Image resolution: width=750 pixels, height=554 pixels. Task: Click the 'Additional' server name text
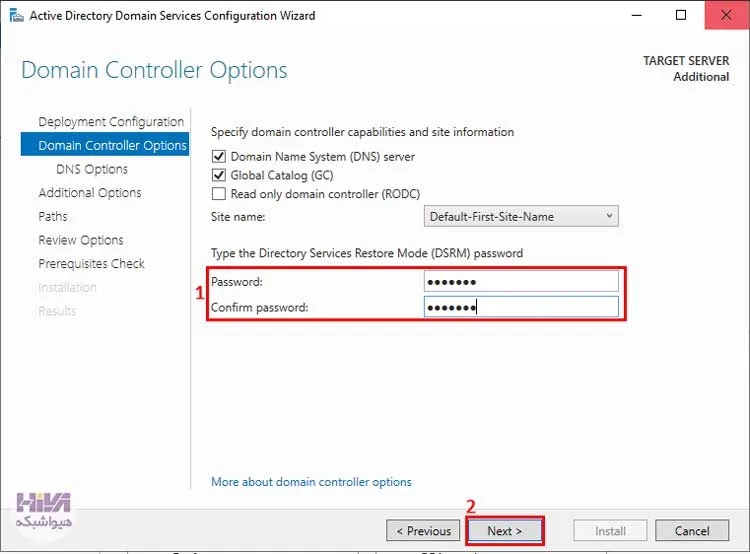click(701, 77)
